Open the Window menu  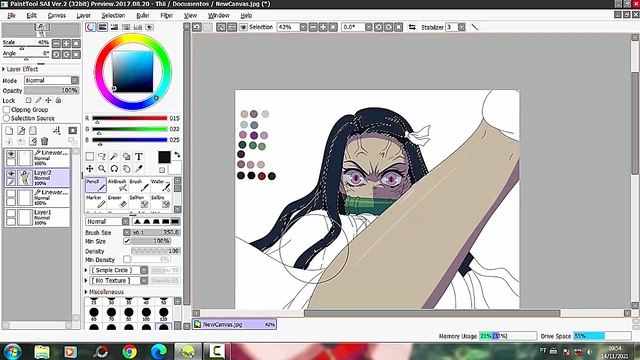(218, 16)
